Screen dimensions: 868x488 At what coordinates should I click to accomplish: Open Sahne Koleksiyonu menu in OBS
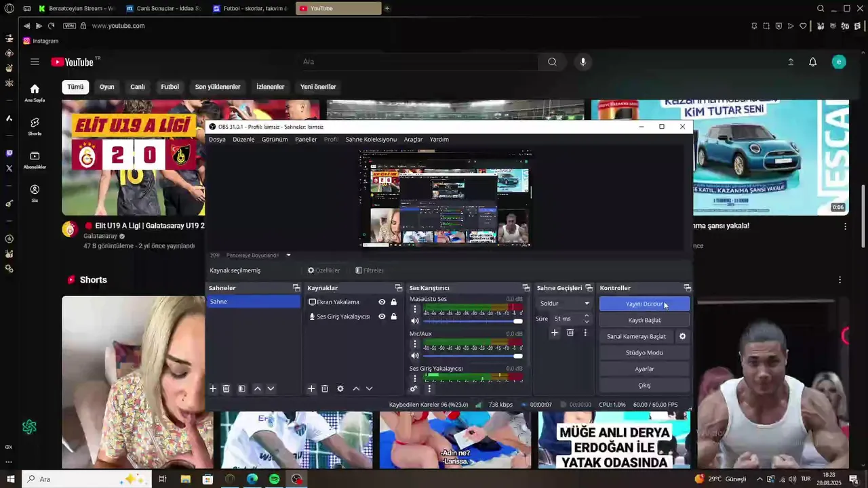click(371, 140)
